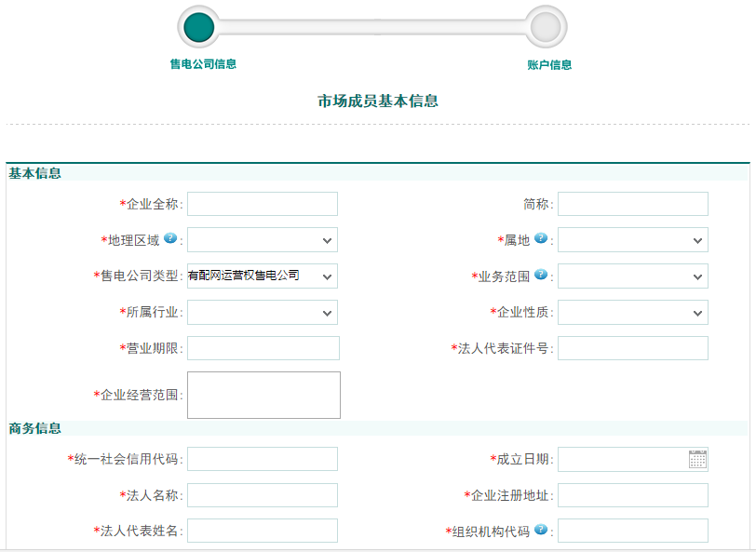Open the 地理区域 dropdown
This screenshot has height=552, width=756.
tap(262, 240)
